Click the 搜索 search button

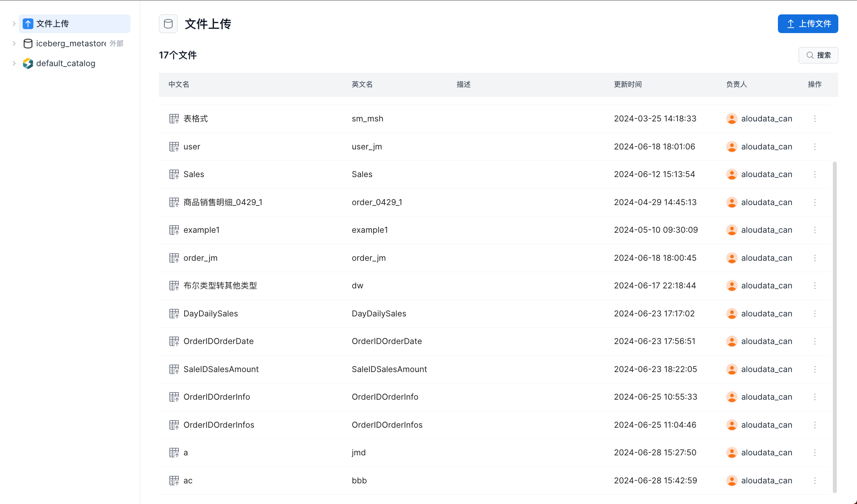pyautogui.click(x=818, y=55)
